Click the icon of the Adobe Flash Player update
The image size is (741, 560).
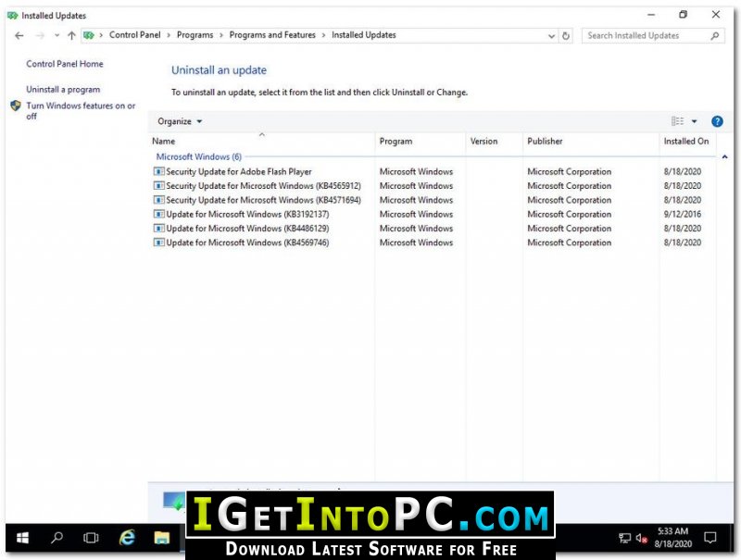pos(158,171)
